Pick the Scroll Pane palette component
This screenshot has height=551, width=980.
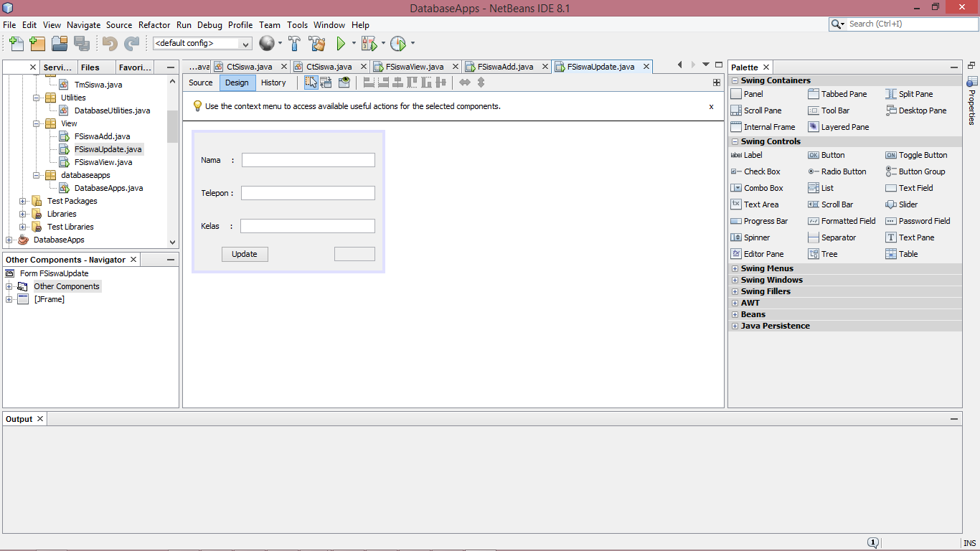coord(756,110)
